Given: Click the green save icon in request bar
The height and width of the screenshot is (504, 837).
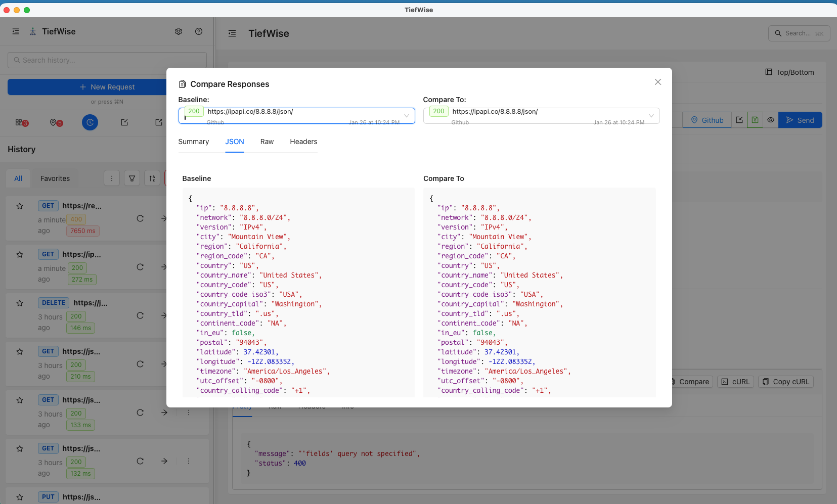Looking at the screenshot, I should (x=755, y=120).
